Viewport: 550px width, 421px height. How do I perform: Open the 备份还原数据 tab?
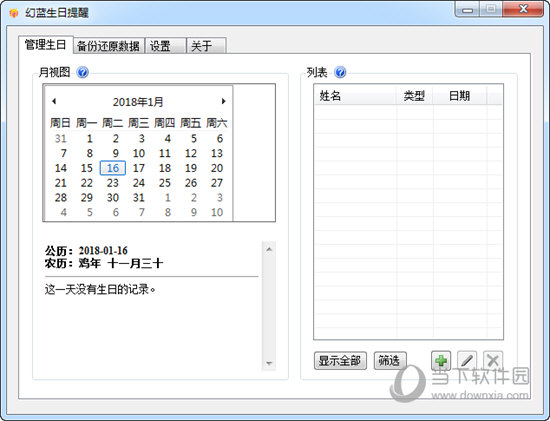click(x=108, y=46)
